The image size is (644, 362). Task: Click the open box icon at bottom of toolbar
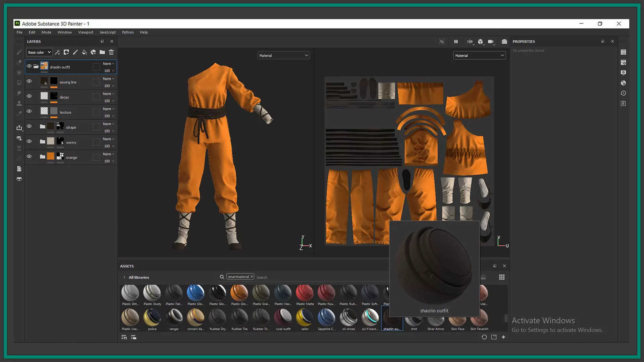(19, 179)
